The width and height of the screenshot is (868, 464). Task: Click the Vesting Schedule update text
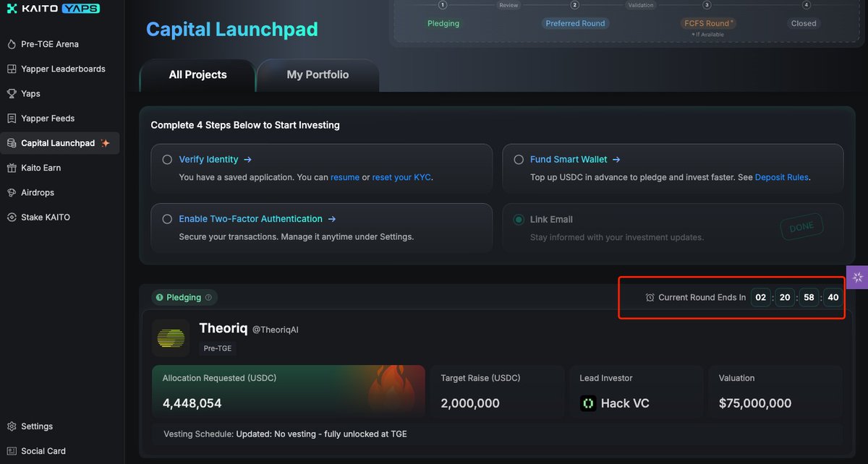click(x=322, y=434)
